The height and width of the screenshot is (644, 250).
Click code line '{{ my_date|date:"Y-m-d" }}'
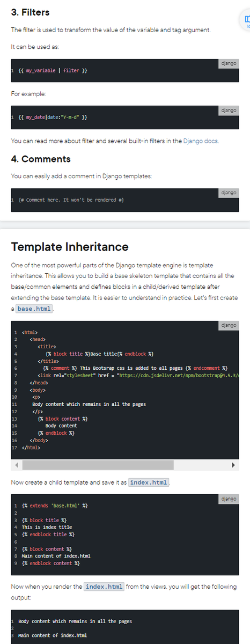pyautogui.click(x=53, y=117)
